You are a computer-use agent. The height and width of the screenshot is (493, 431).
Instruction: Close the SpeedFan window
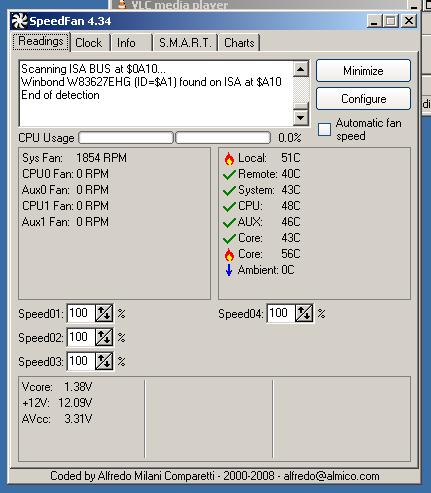coord(409,21)
